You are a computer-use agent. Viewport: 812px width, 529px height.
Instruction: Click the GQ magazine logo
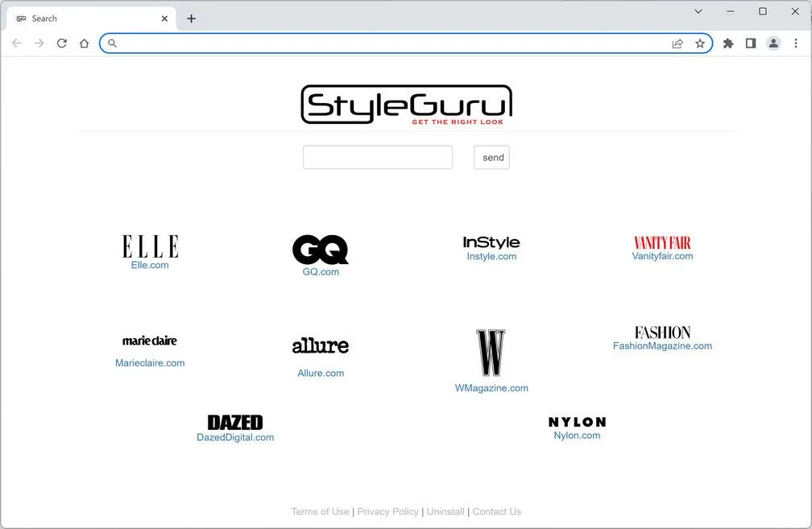point(321,250)
